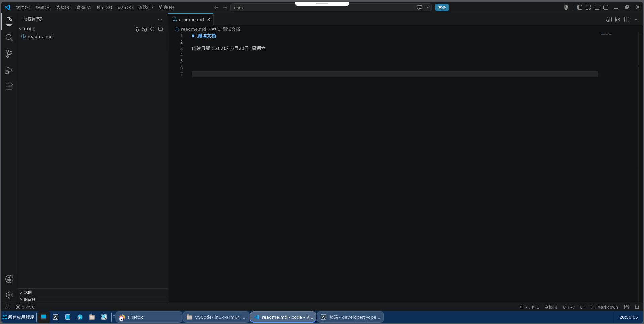Open the 选择(S) menu
This screenshot has height=324, width=644.
[63, 7]
